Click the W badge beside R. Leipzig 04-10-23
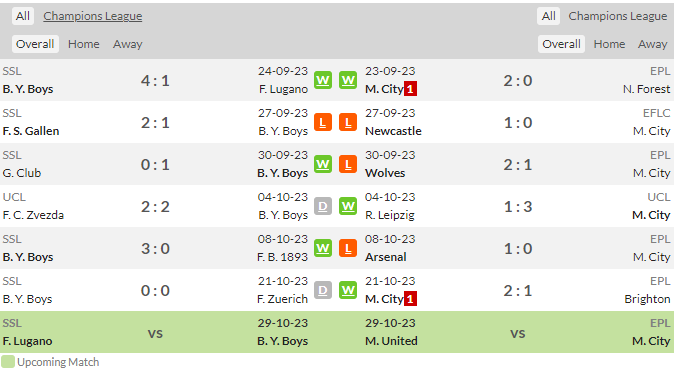Viewport: 677px width, 381px height. pyautogui.click(x=348, y=206)
